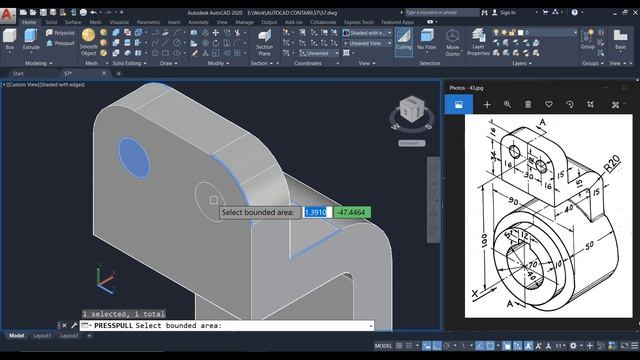The image size is (640, 360).
Task: Click the Plot printer icon in quick access toolbar
Action: (x=83, y=13)
